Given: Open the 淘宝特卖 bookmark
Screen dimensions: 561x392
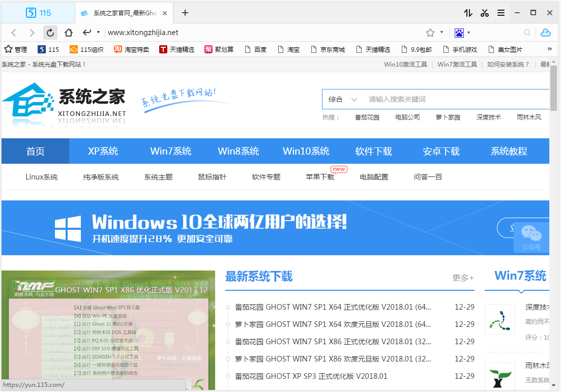Looking at the screenshot, I should pyautogui.click(x=131, y=49).
